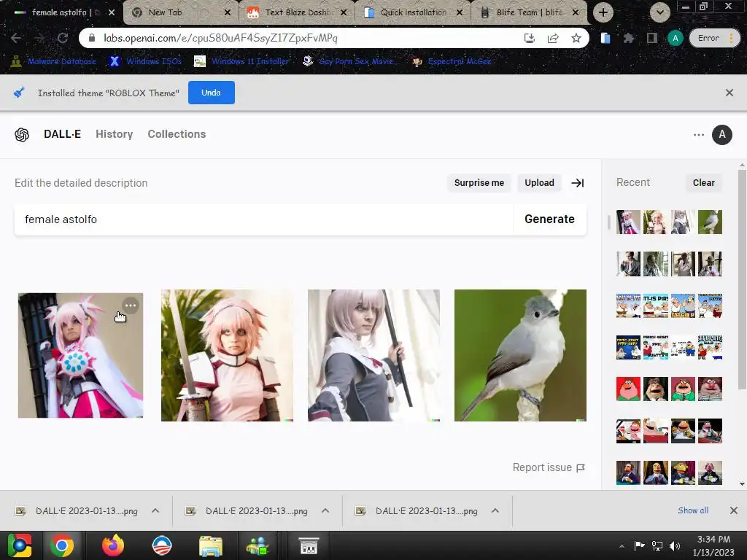The width and height of the screenshot is (747, 560).
Task: Show hidden tray icons arrow
Action: click(622, 546)
